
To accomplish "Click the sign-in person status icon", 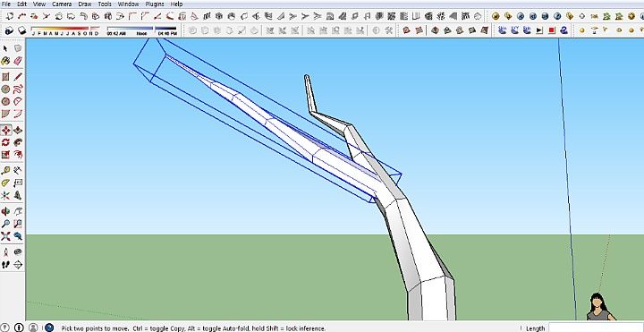I will click(33, 328).
